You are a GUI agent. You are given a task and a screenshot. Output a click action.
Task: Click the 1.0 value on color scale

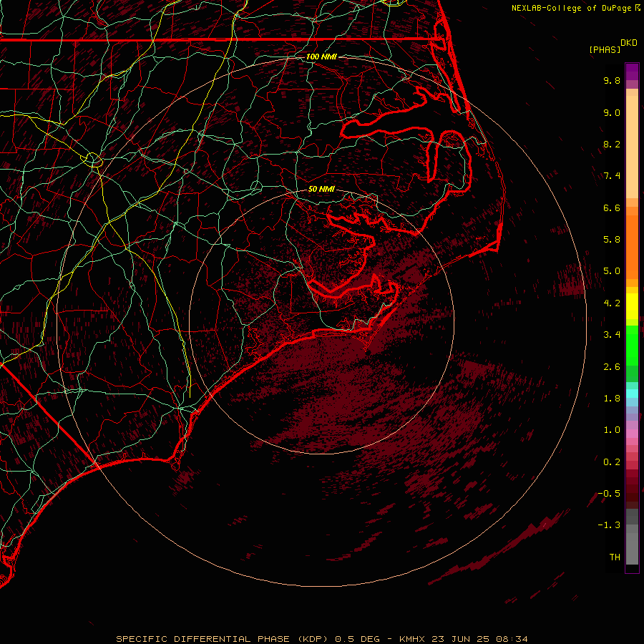[612, 430]
